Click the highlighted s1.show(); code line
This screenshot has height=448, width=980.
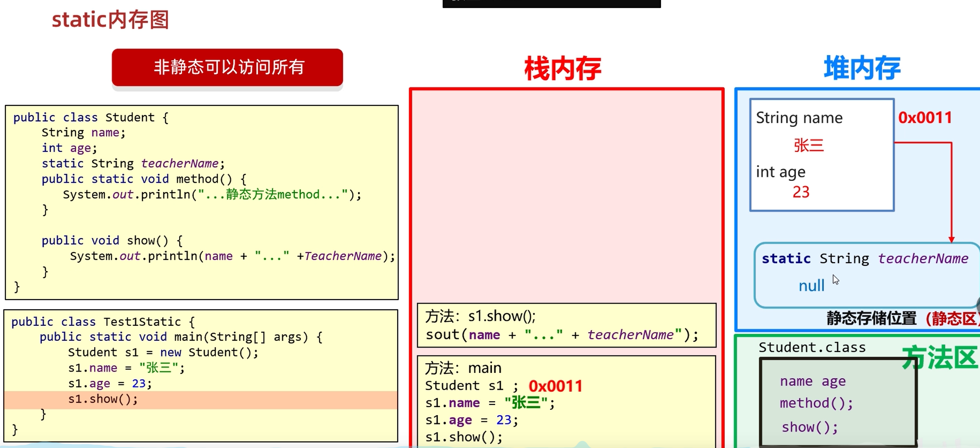coord(103,399)
